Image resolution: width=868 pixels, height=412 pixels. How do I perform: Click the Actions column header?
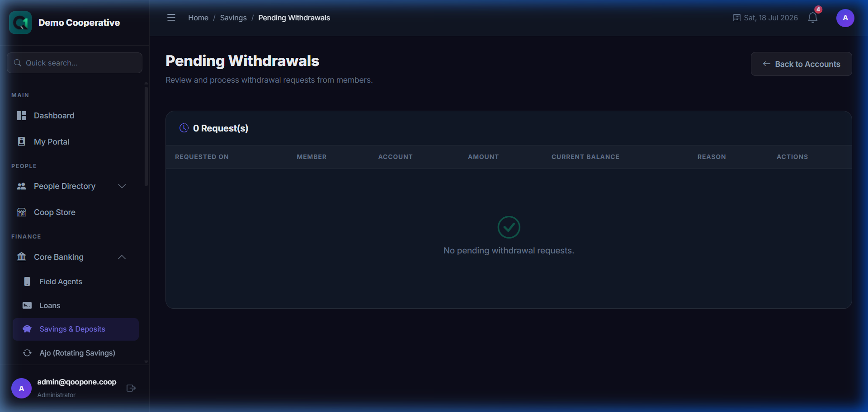792,157
